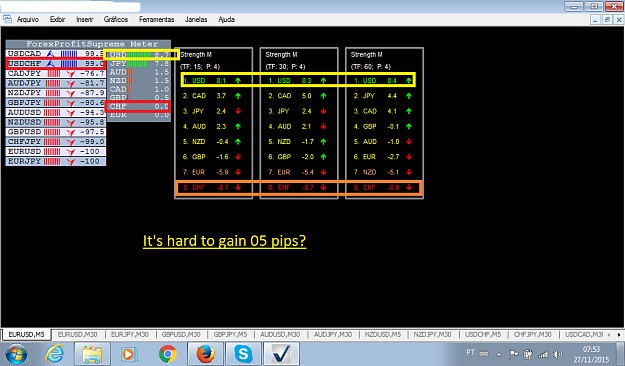
Task: Switch to the GBPJPY,M5 chart tab
Action: pos(230,335)
